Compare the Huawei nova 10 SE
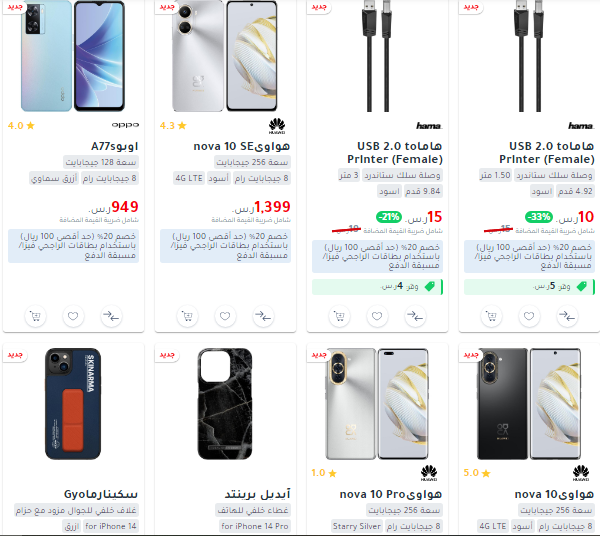The width and height of the screenshot is (600, 536). coord(263,316)
